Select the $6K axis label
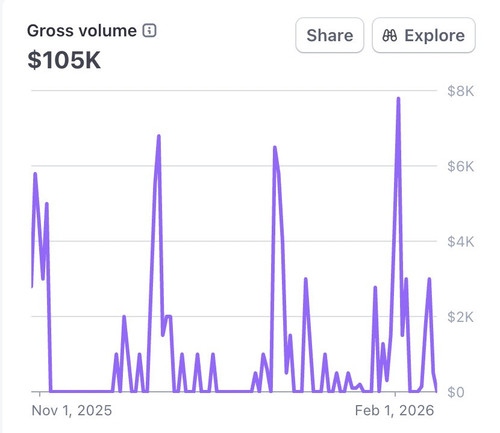This screenshot has width=500, height=433. (x=460, y=166)
